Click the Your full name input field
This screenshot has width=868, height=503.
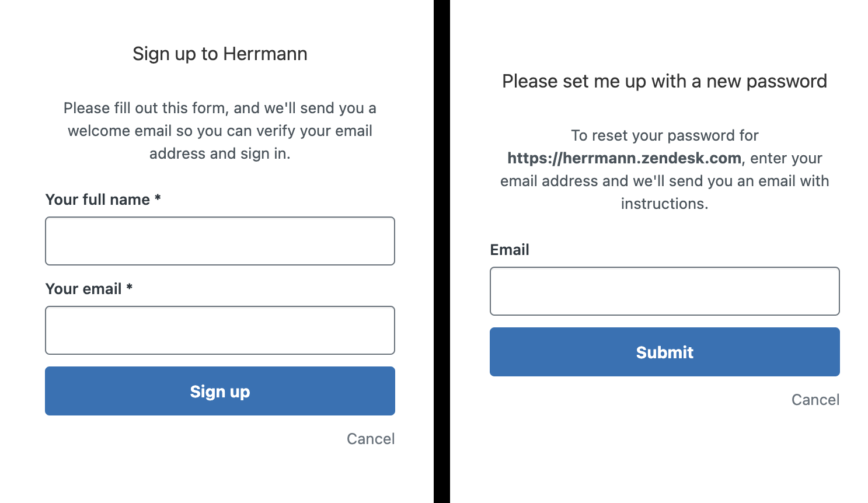[x=219, y=241]
